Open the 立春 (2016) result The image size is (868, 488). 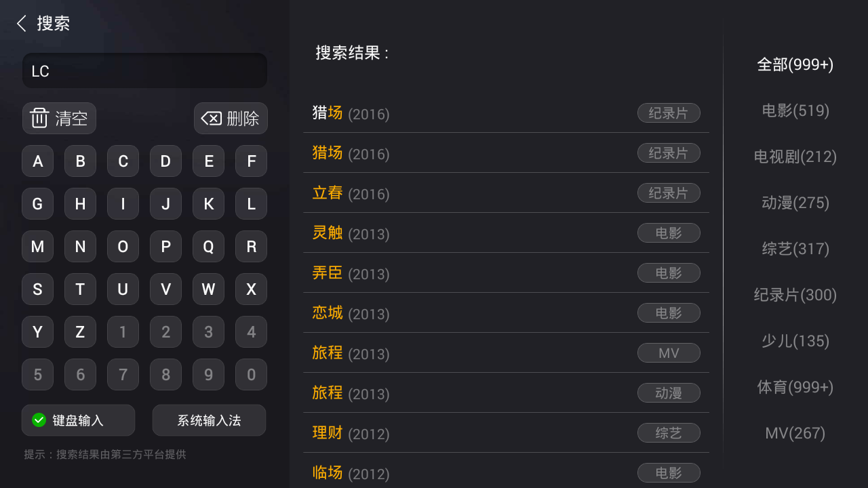tap(351, 193)
